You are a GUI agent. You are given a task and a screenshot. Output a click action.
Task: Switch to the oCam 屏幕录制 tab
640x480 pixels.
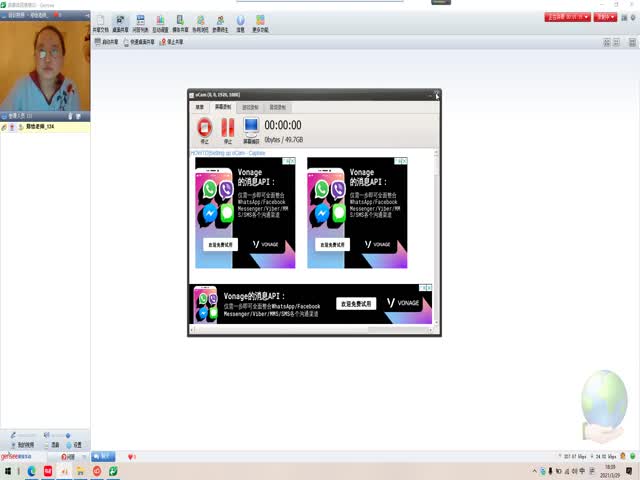(x=222, y=106)
